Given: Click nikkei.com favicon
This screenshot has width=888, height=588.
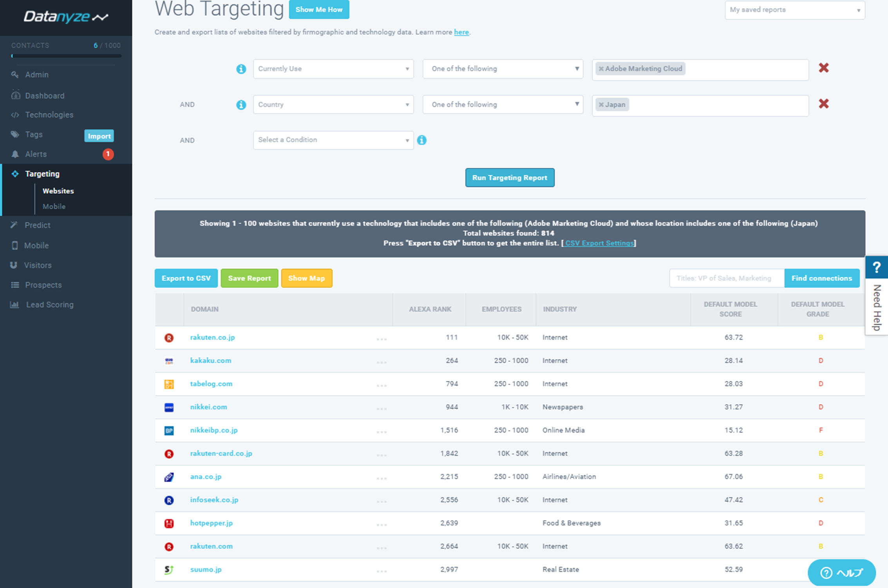Looking at the screenshot, I should tap(169, 407).
